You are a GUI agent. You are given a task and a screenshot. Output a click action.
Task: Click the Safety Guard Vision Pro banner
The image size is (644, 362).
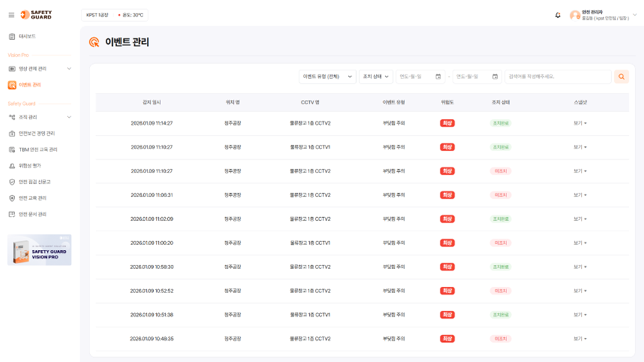point(40,250)
